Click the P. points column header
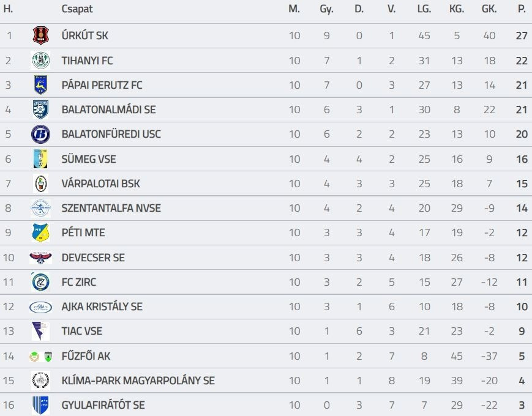 [522, 9]
